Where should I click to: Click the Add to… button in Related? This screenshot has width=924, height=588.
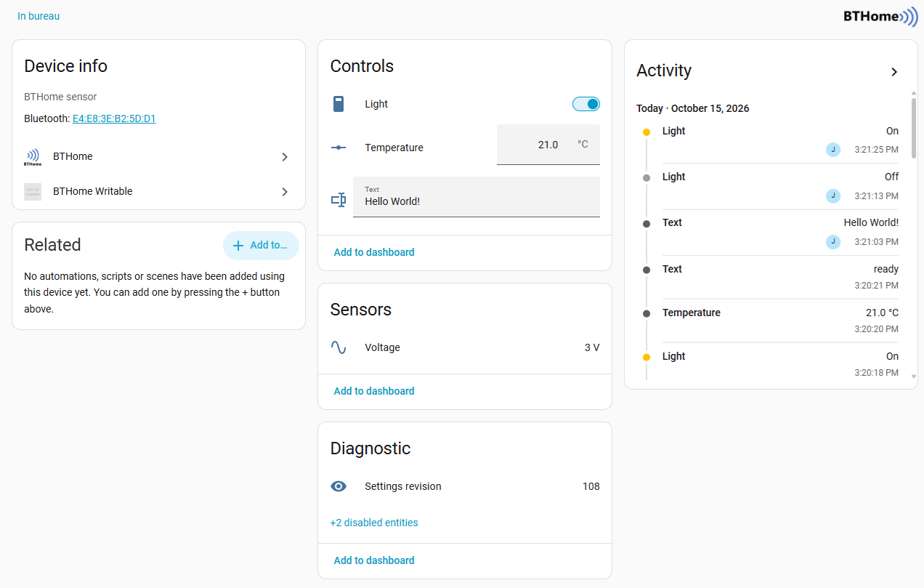click(261, 246)
